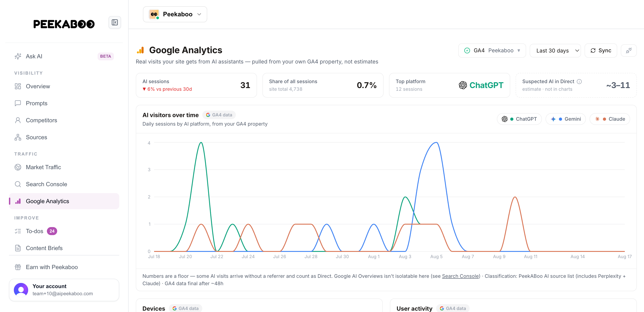Open the Last 30 days date range dropdown
The height and width of the screenshot is (312, 644).
pyautogui.click(x=555, y=51)
